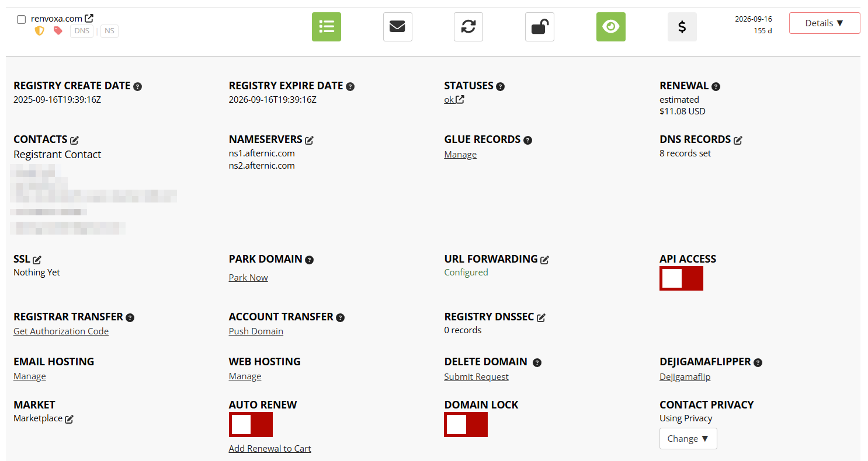The width and height of the screenshot is (868, 461).
Task: Click the DNS badge under domain name
Action: tap(82, 31)
